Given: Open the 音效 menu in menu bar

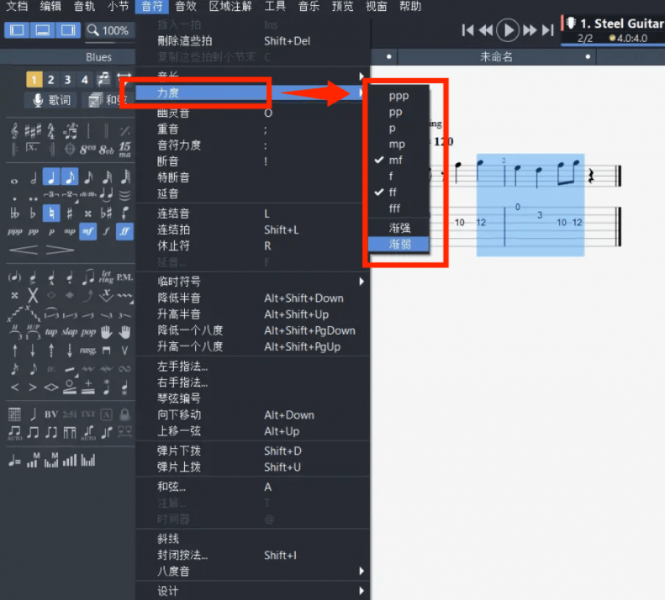Looking at the screenshot, I should click(186, 6).
